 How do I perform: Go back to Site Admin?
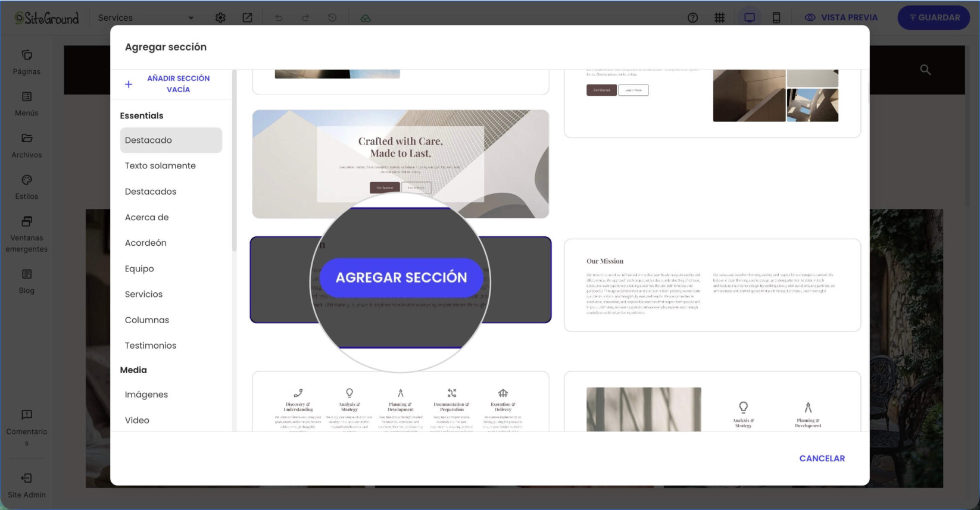point(27,486)
